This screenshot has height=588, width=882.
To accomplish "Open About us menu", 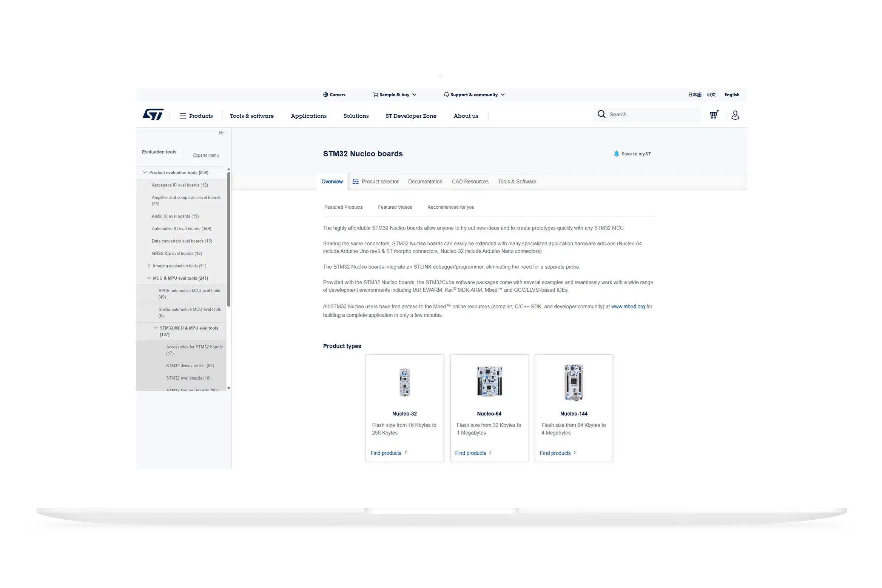I will (466, 116).
